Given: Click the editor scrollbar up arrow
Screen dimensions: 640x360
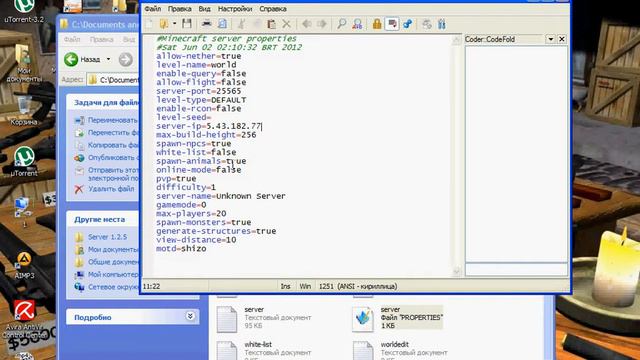Looking at the screenshot, I should coord(456,40).
